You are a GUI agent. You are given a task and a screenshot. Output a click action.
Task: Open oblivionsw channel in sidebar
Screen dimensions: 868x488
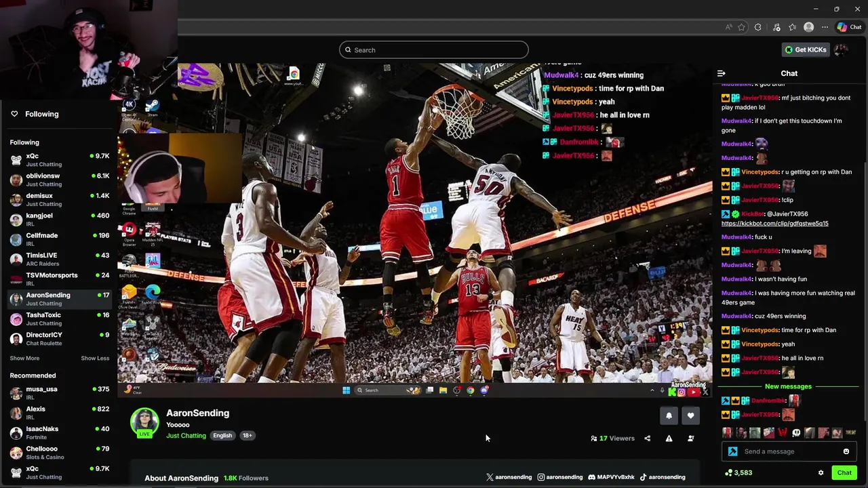click(59, 180)
